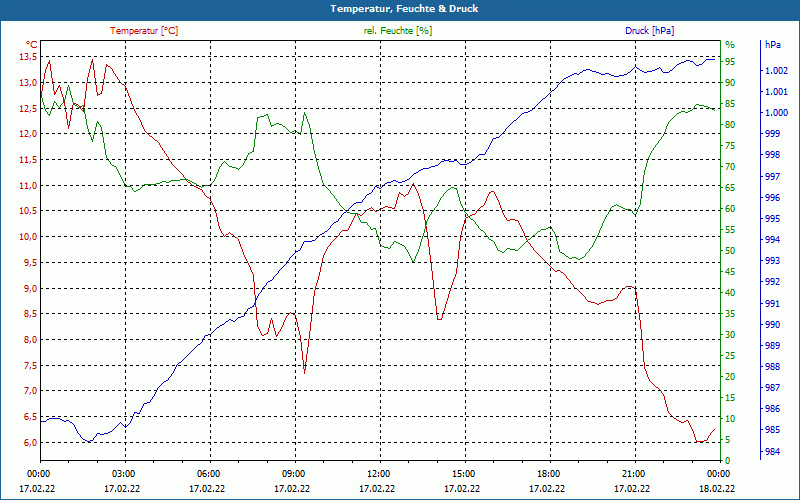This screenshot has width=800, height=500.
Task: Click the green "85" humidity axis value
Action: pyautogui.click(x=730, y=104)
